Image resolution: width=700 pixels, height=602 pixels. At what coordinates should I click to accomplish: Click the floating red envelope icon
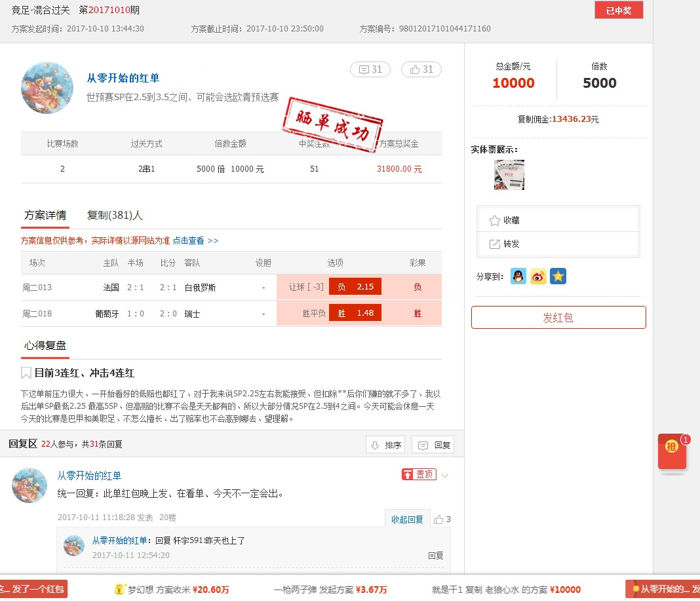672,451
